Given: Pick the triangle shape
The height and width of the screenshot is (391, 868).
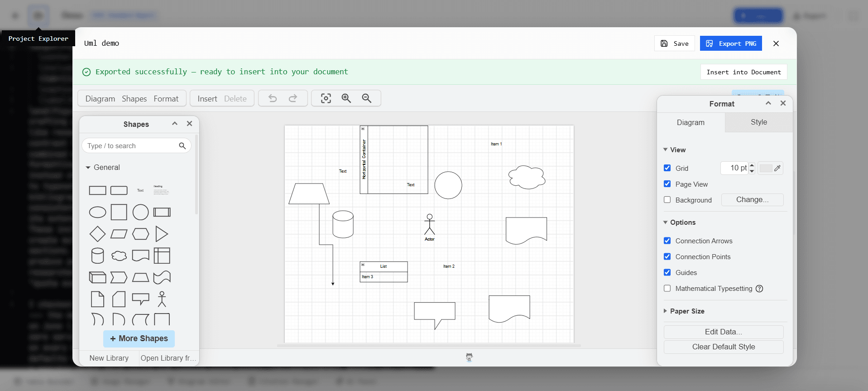Looking at the screenshot, I should [162, 234].
